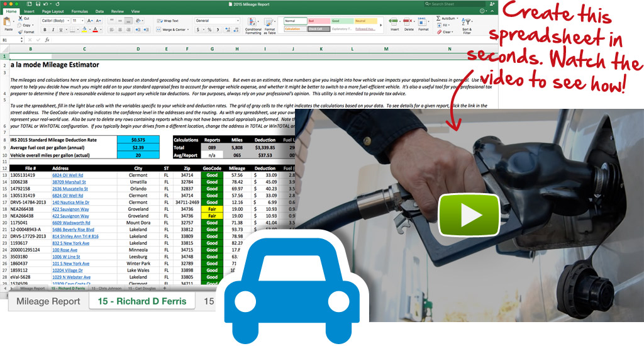The width and height of the screenshot is (644, 346).
Task: Open the Page Layout tab
Action: point(53,11)
